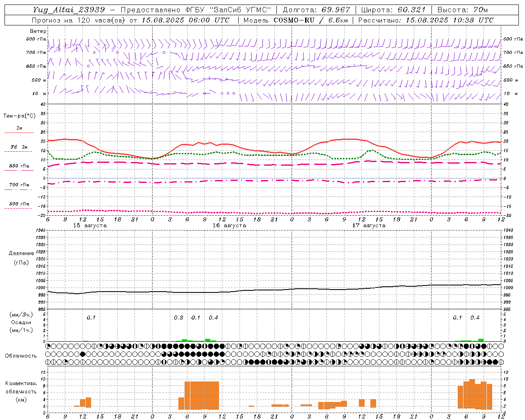Click the Осадки panel label
Image resolution: width=525 pixels, height=420 pixels.
(x=21, y=322)
